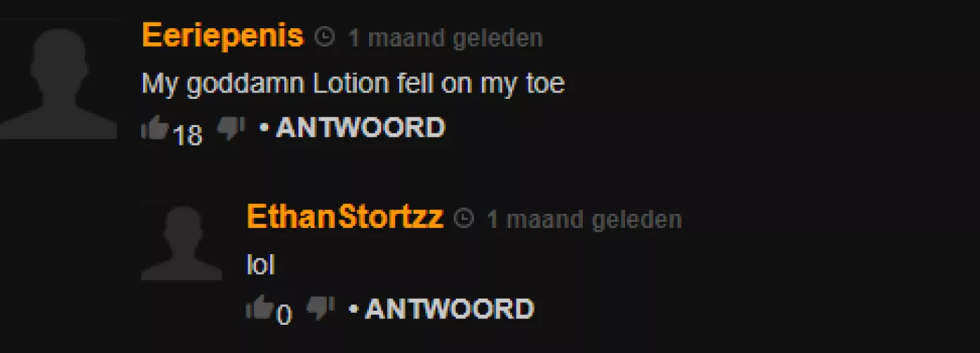Click the 0 likes count on reply
This screenshot has height=353, width=980.
(x=284, y=314)
